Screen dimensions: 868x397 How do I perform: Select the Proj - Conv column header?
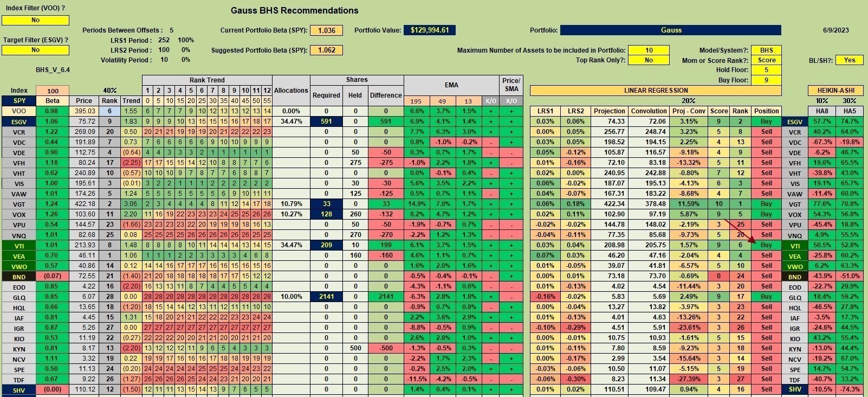point(689,111)
